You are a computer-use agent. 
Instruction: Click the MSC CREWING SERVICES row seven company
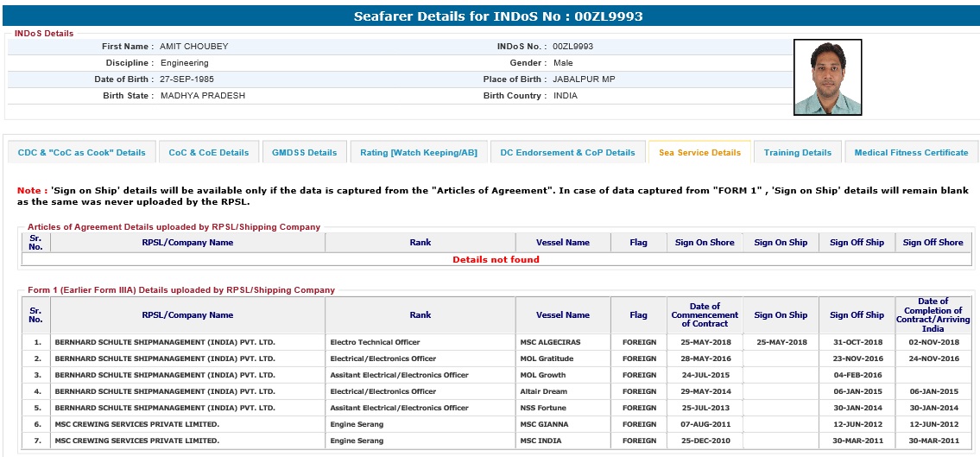(x=136, y=441)
